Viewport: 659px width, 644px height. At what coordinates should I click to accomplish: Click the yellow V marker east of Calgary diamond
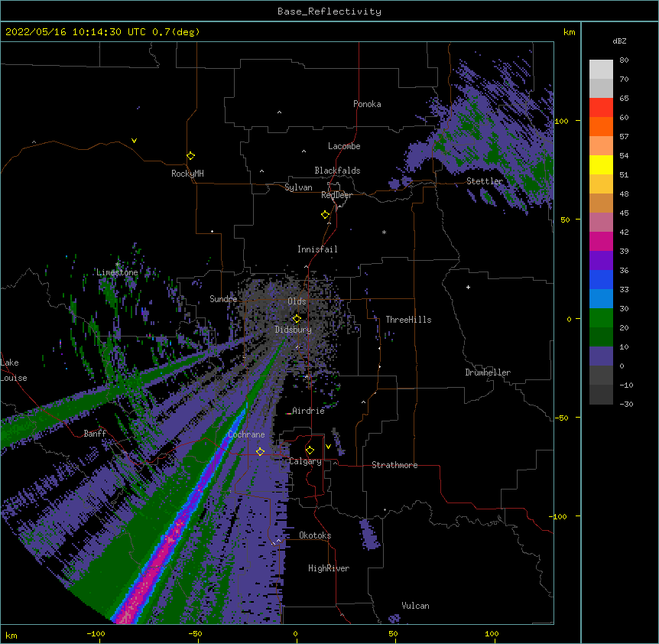[x=328, y=447]
